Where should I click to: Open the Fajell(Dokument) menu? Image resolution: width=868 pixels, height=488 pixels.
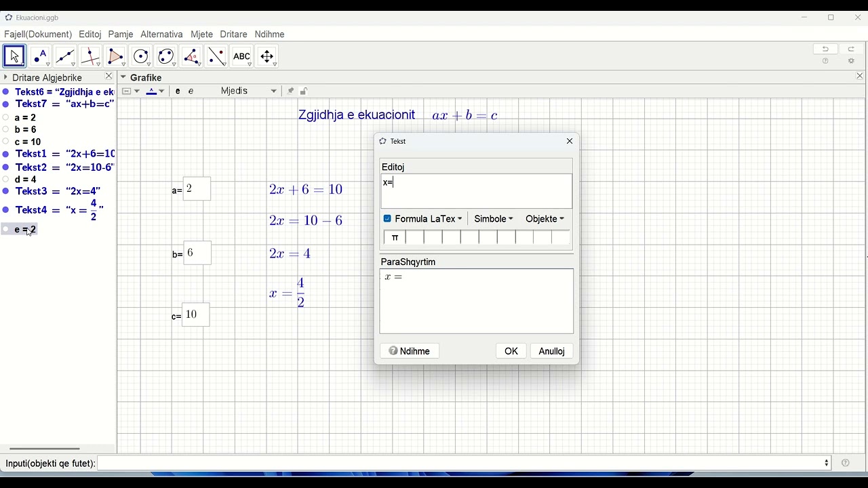point(38,34)
